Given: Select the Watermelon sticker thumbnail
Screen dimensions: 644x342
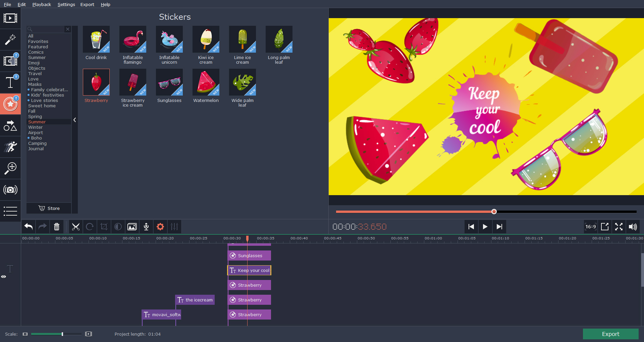Looking at the screenshot, I should click(206, 82).
